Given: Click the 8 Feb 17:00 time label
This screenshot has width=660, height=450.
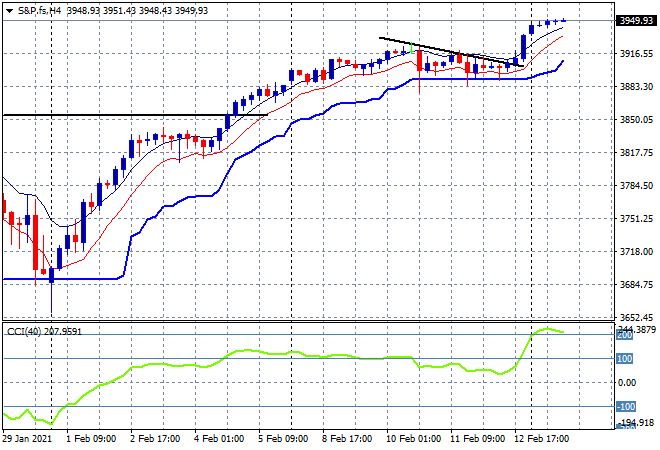Looking at the screenshot, I should pyautogui.click(x=349, y=439).
